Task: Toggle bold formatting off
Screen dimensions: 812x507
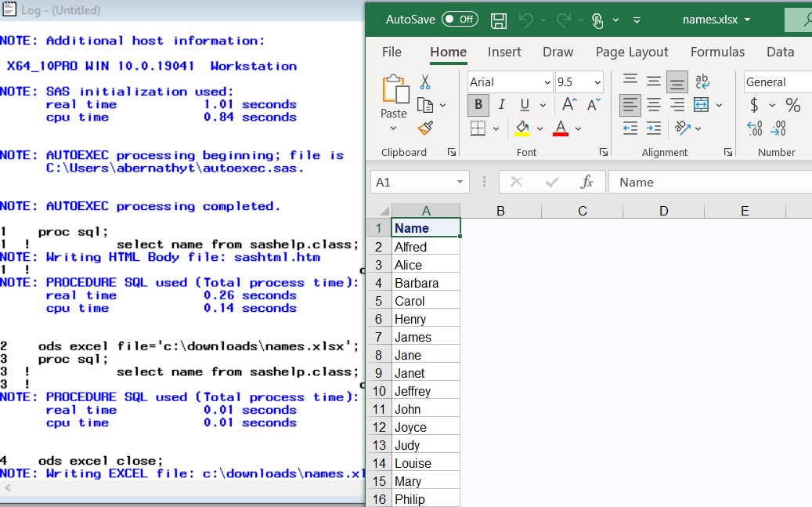Action: (478, 104)
